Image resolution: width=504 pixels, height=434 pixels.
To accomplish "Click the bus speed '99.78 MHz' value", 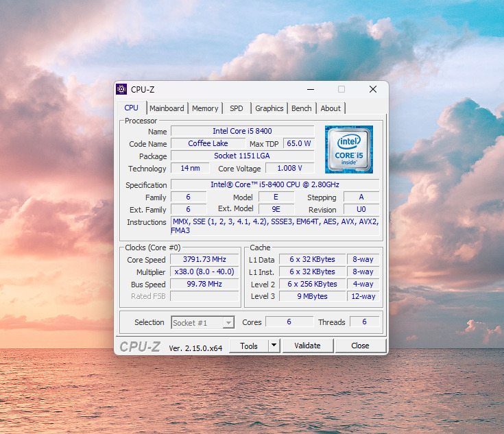I will [x=204, y=284].
